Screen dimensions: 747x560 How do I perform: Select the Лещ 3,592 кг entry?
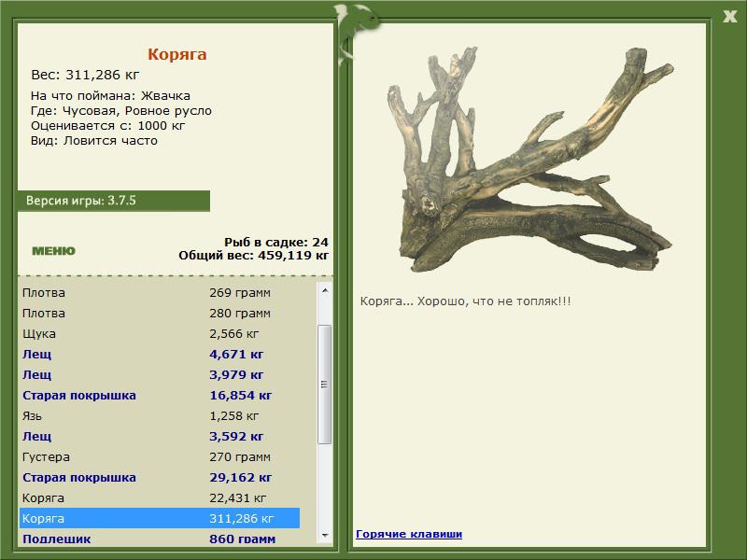tap(160, 436)
